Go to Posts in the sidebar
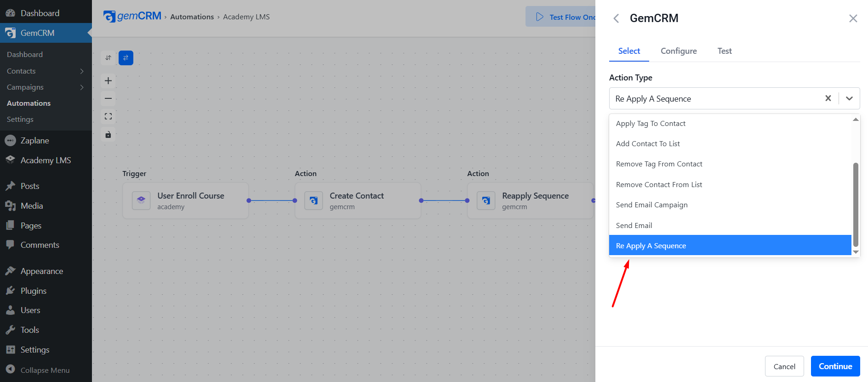Screen dimensions: 868x382 pos(46,186)
